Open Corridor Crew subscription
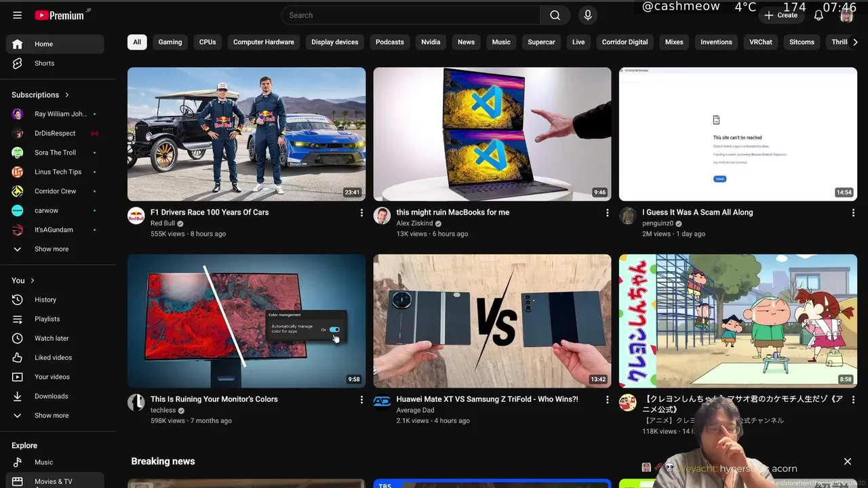Screen dimensions: 868x488 tap(56, 191)
